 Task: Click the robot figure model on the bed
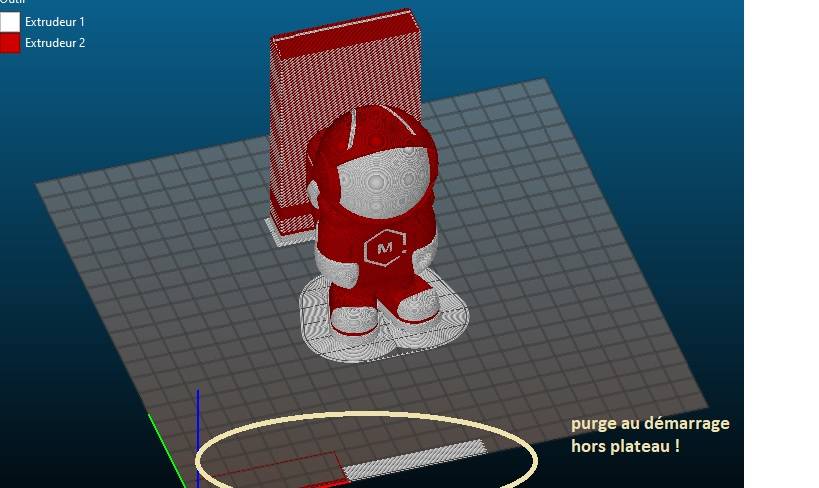point(375,219)
